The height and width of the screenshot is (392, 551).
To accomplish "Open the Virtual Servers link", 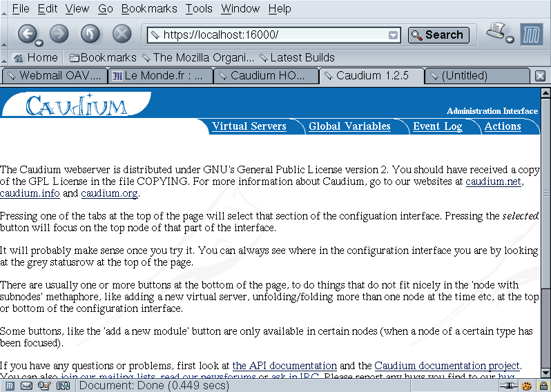I will 249,126.
